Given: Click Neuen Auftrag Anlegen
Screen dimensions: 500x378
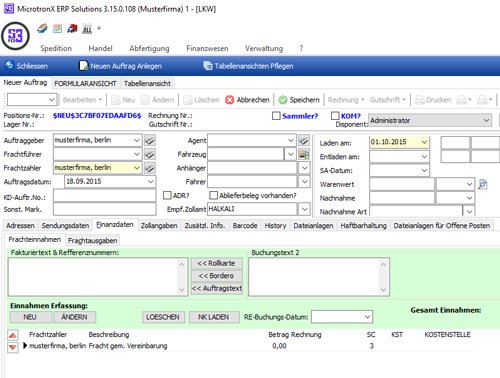Looking at the screenshot, I should 121,66.
